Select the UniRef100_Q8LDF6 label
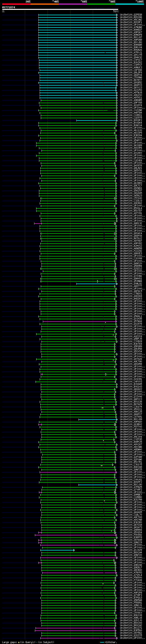 tap(131, 72)
